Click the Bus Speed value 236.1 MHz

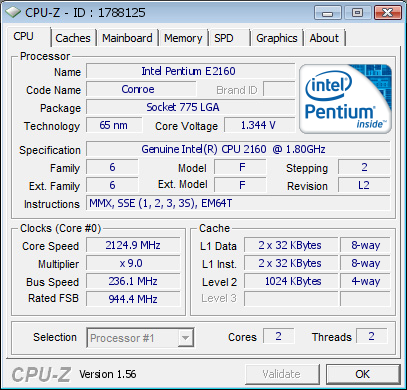tap(133, 281)
